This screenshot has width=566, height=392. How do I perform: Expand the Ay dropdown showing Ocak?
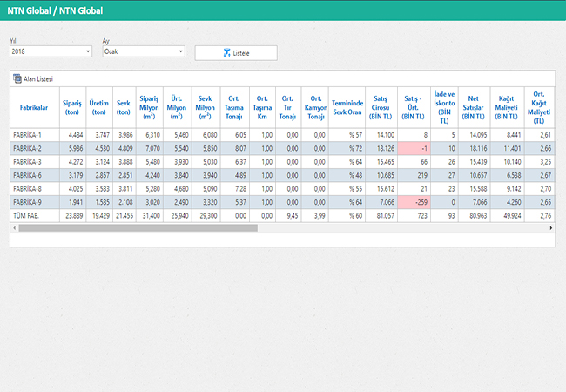pos(143,52)
